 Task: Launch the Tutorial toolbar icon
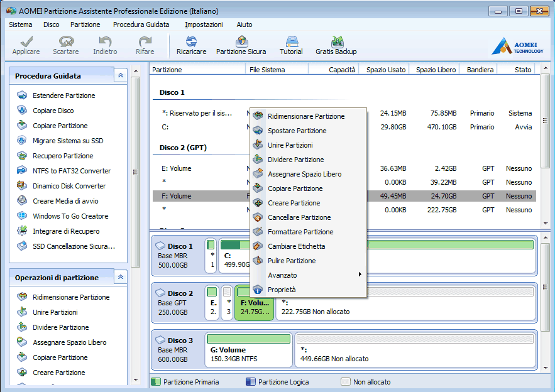tap(291, 45)
